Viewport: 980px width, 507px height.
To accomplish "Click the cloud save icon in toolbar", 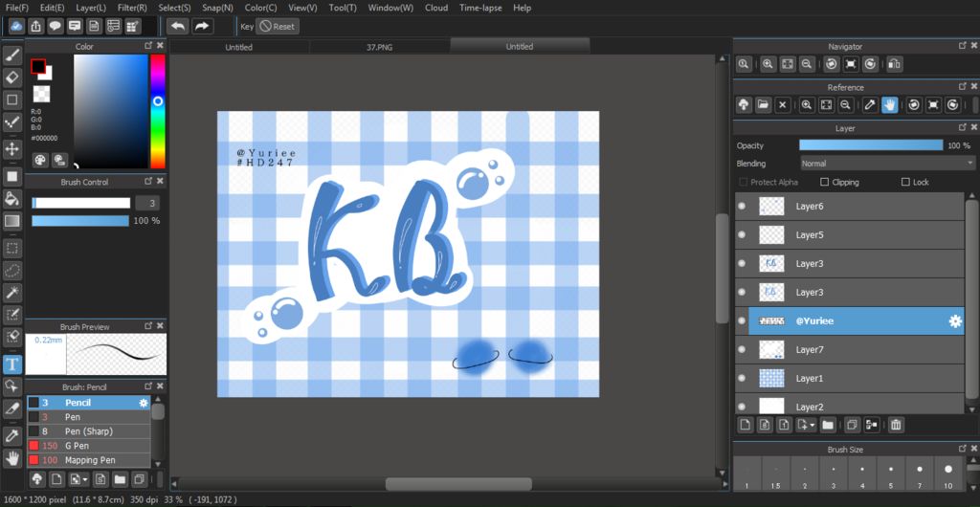I will point(17,26).
